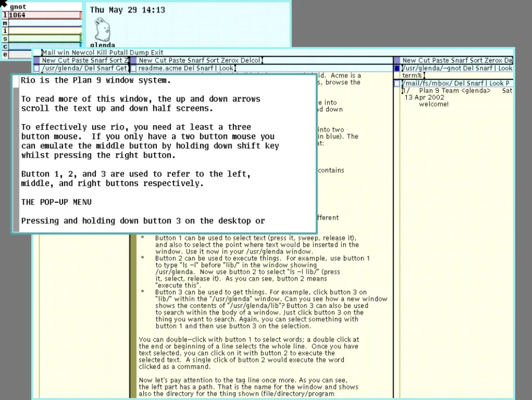Viewport: 532px width, 400px height.
Task: Click Snarf in the /usr/glenda/-gnot window tag
Action: tap(484, 68)
